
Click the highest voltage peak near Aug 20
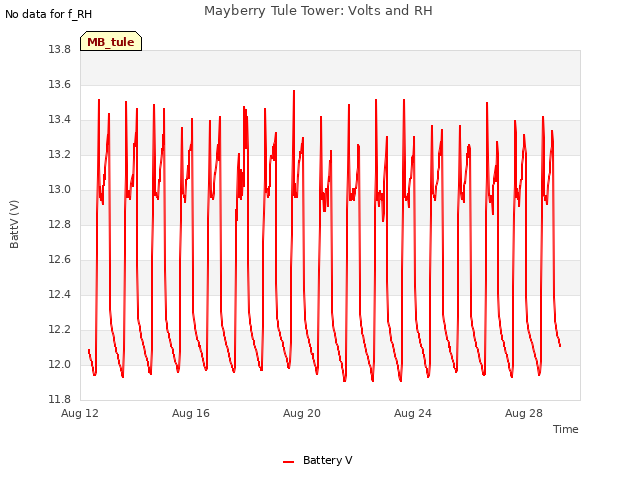click(294, 91)
